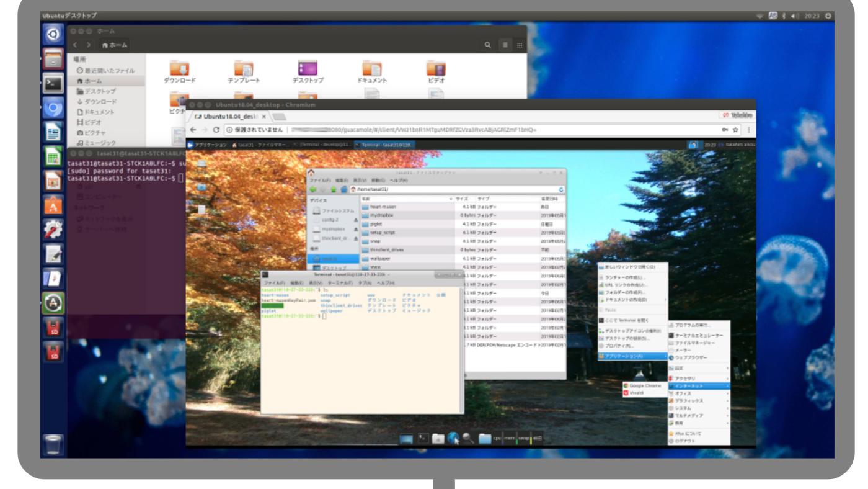The height and width of the screenshot is (489, 868).
Task: Open the web browser globe in remote dock
Action: tap(453, 439)
